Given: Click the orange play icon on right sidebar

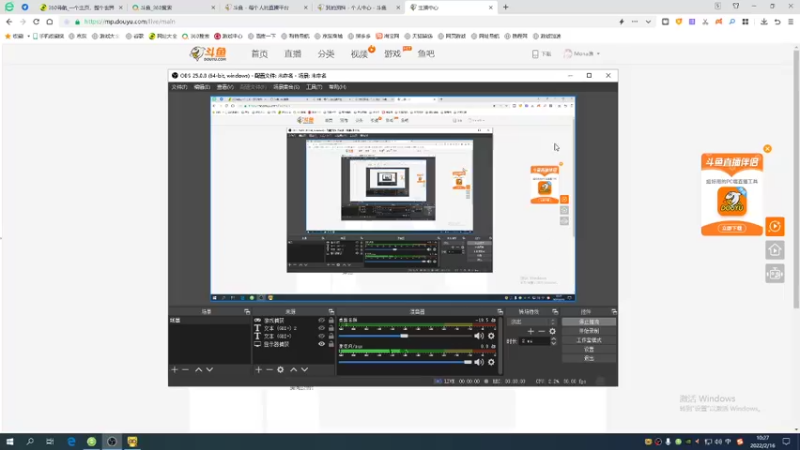Looking at the screenshot, I should (x=774, y=227).
